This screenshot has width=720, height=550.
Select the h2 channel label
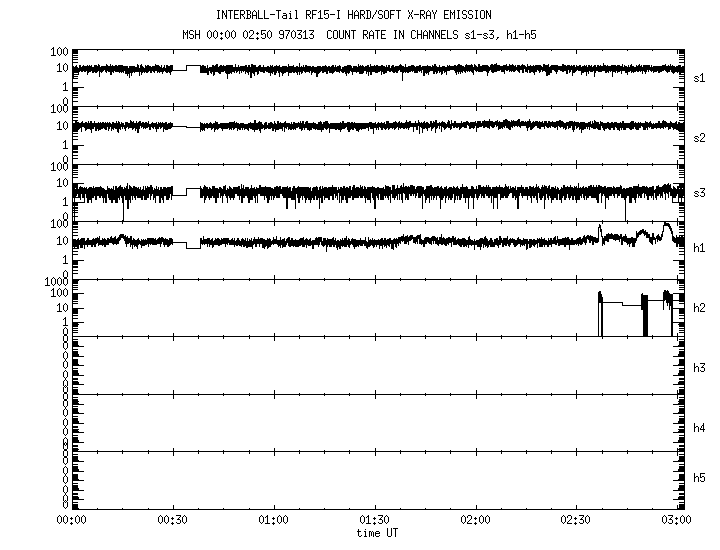tap(700, 308)
